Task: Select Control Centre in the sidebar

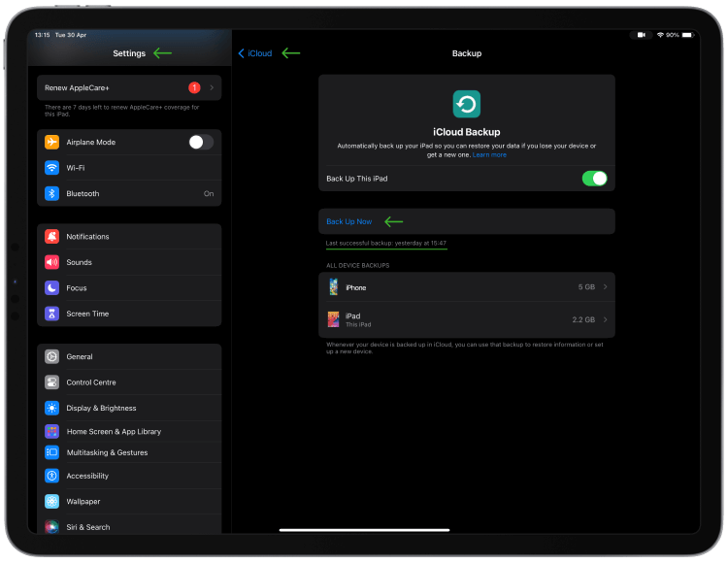Action: click(x=129, y=382)
